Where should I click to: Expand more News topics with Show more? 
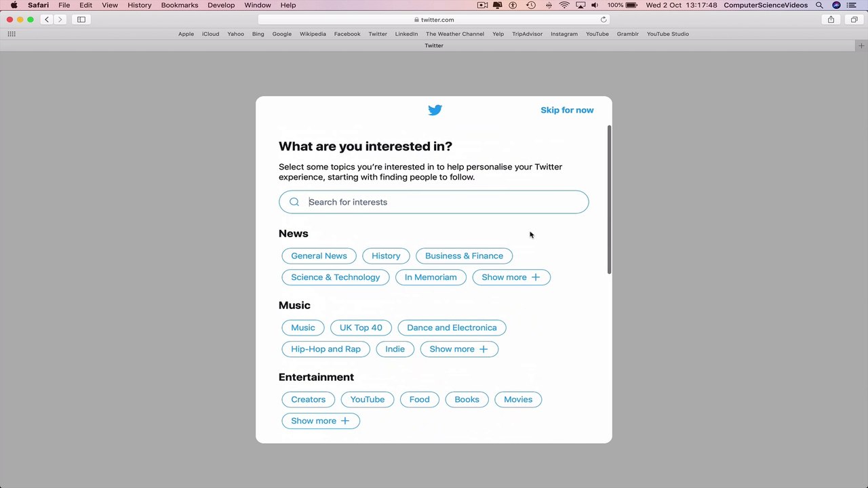pos(511,277)
